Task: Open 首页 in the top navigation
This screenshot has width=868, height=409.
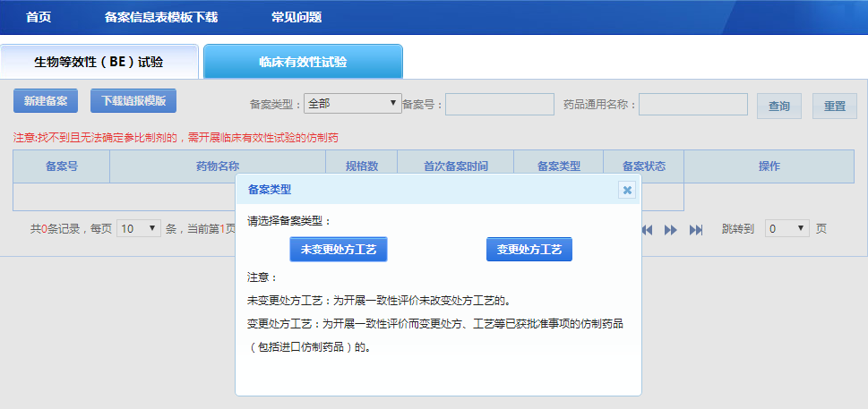Action: (x=39, y=17)
